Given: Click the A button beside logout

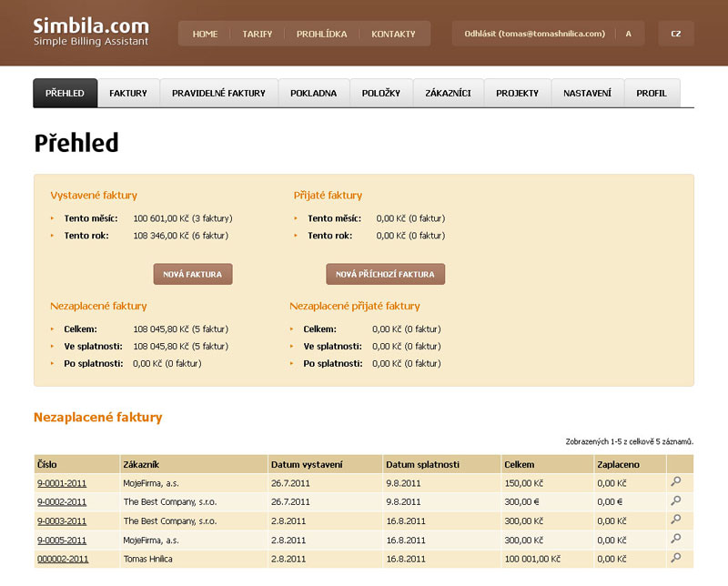Looking at the screenshot, I should click(x=629, y=34).
